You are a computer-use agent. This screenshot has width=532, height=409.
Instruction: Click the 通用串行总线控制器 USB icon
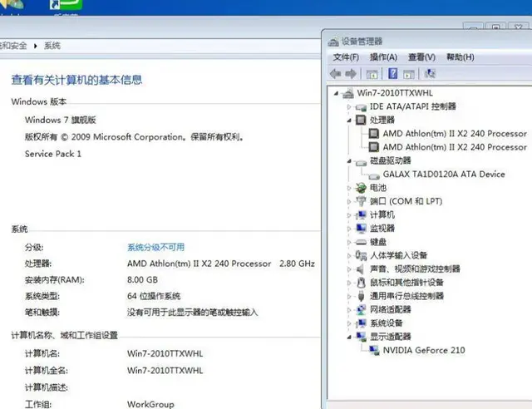click(x=361, y=296)
